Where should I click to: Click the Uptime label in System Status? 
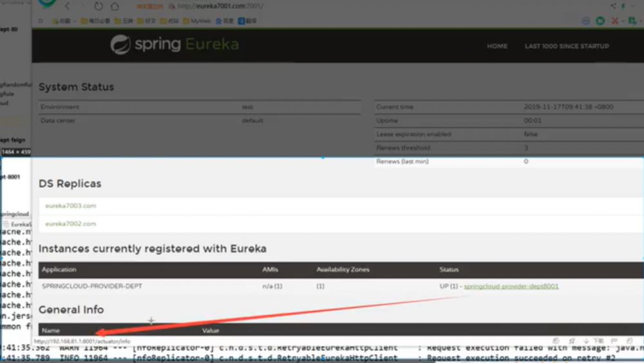tap(387, 120)
